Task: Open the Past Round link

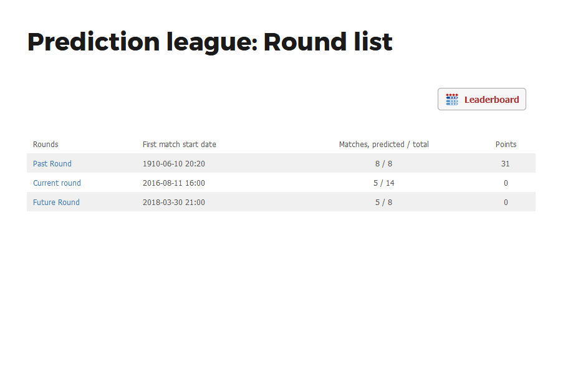Action: coord(52,164)
